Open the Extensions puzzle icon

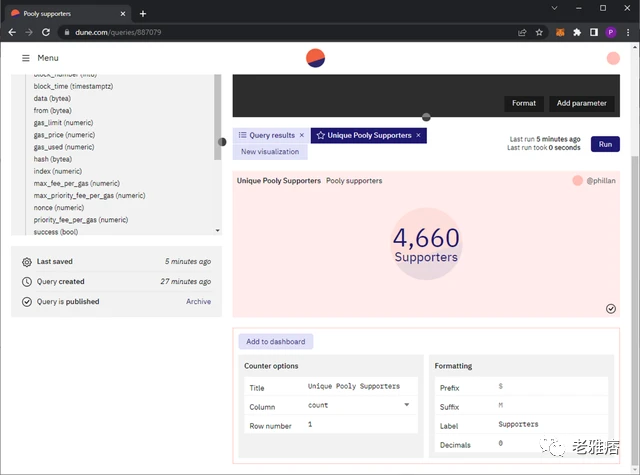577,32
